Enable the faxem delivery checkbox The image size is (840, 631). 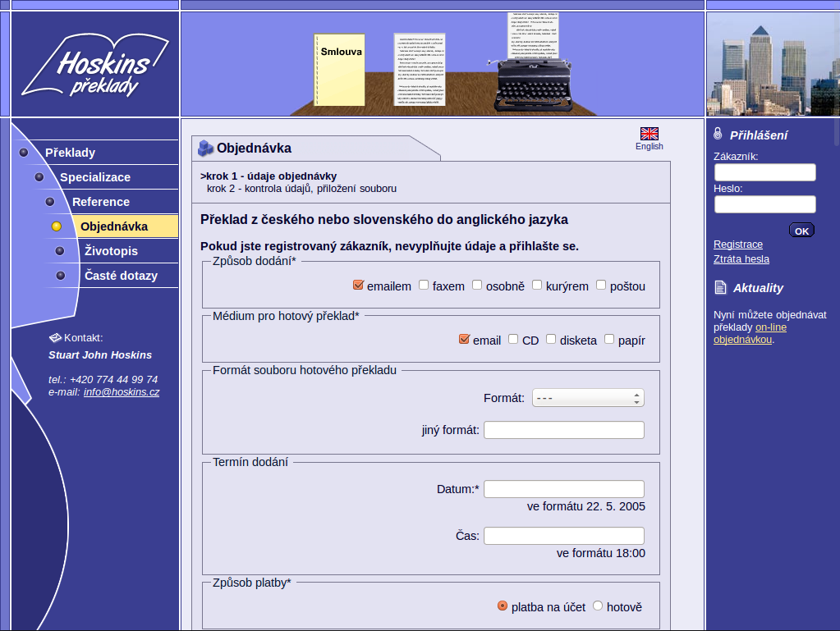424,285
